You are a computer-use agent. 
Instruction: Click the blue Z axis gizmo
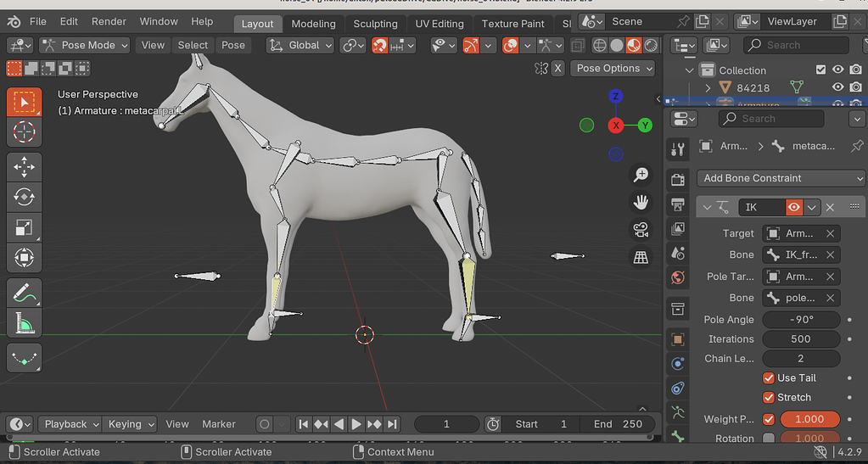(615, 97)
